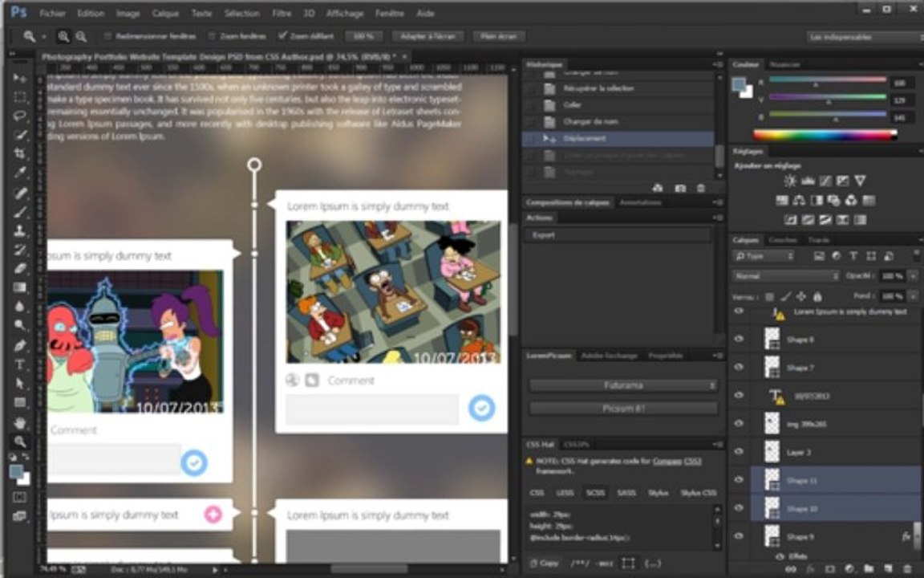Select the Move tool
The height and width of the screenshot is (578, 924).
coord(19,78)
